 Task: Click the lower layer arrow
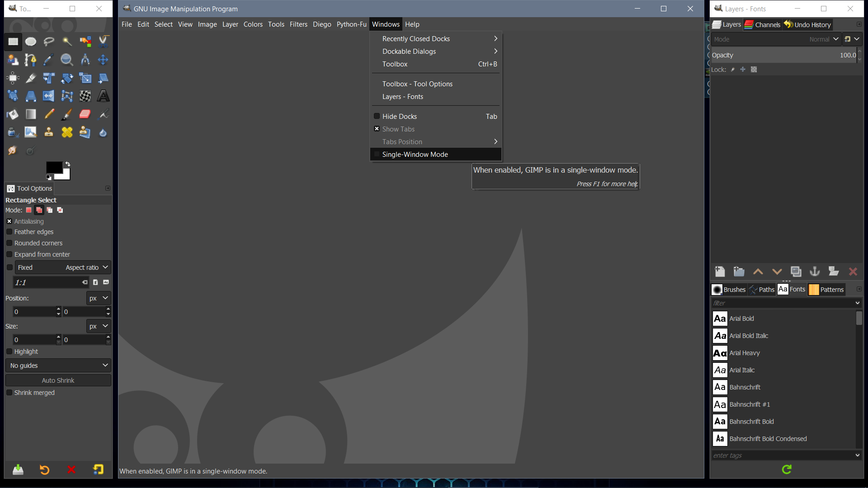point(777,272)
